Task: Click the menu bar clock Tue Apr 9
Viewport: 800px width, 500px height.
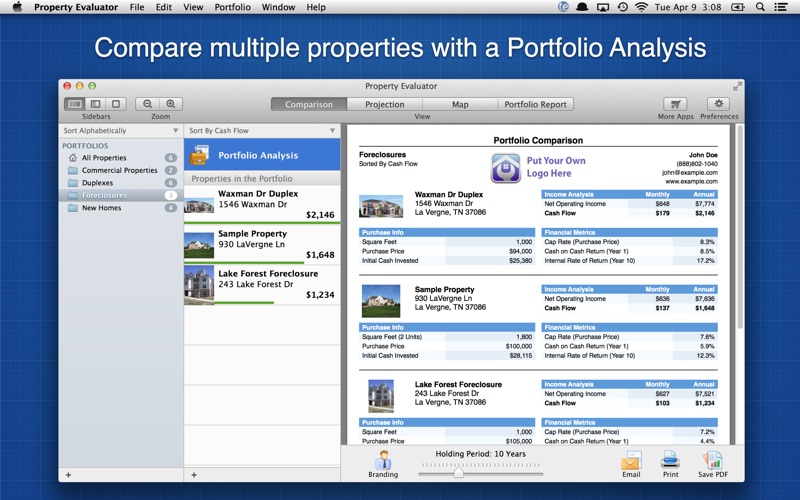Action: [x=688, y=7]
